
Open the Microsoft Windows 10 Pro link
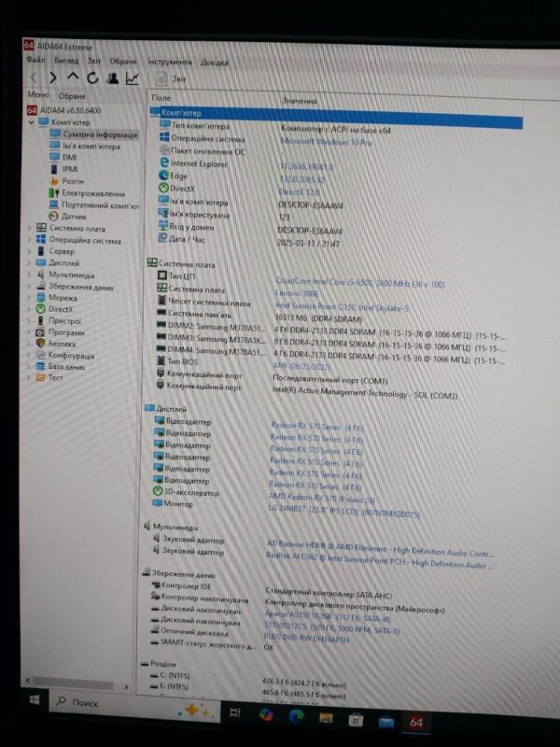(326, 142)
